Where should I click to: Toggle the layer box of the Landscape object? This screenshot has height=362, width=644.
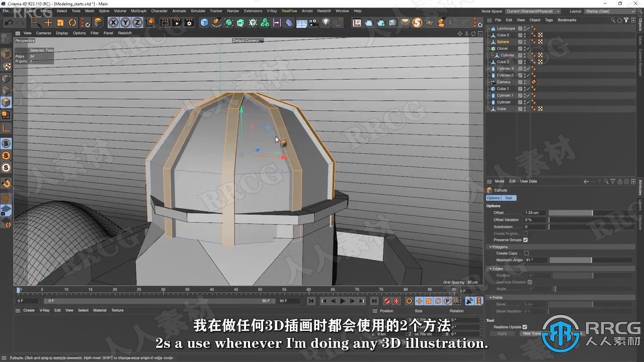[520, 29]
